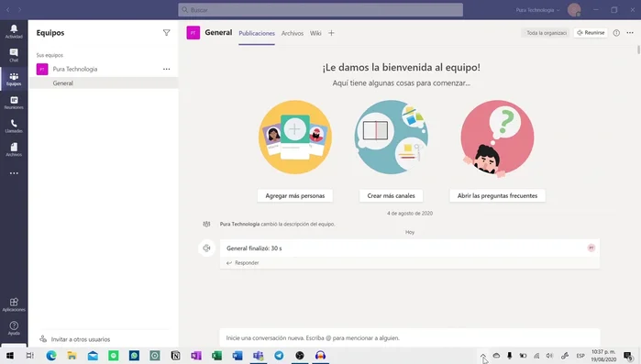
Task: Open channel information icon
Action: coord(616,33)
